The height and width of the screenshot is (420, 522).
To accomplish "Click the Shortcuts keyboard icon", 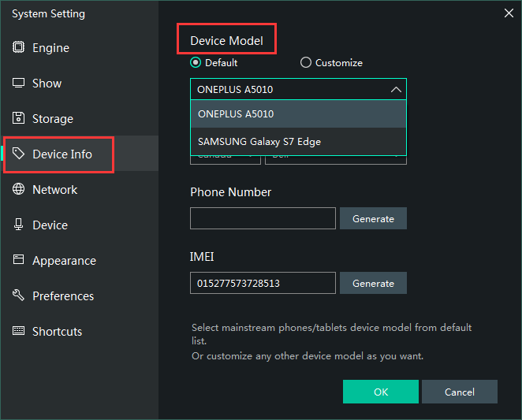I will tap(18, 332).
